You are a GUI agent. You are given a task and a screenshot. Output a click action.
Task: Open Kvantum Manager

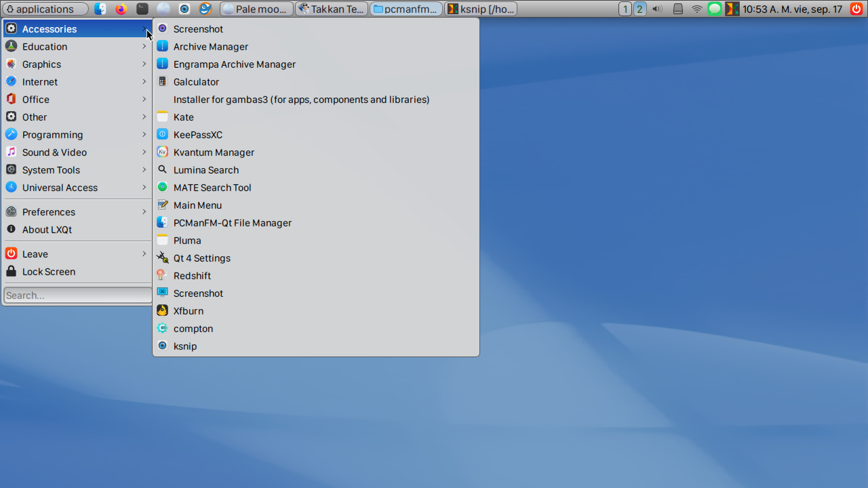pos(316,152)
